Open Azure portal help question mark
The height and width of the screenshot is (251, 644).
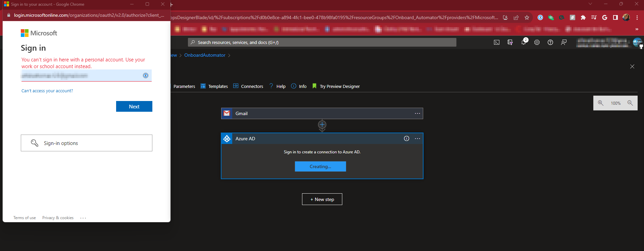tap(550, 42)
